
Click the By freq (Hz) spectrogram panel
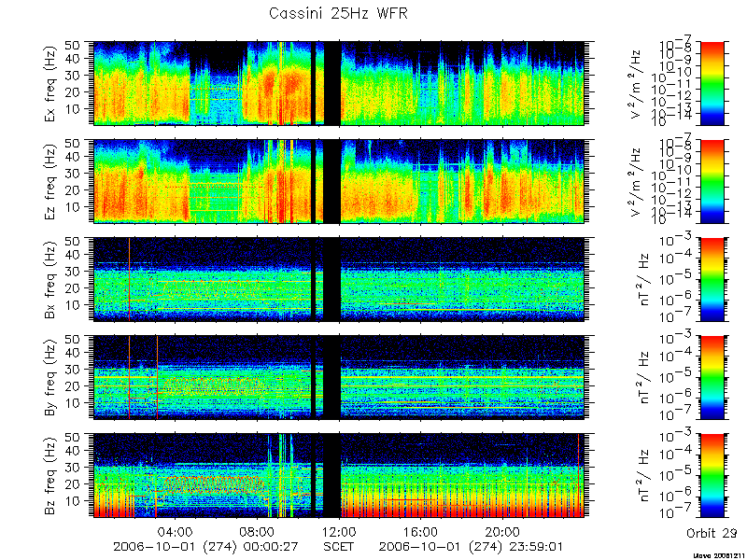[339, 377]
